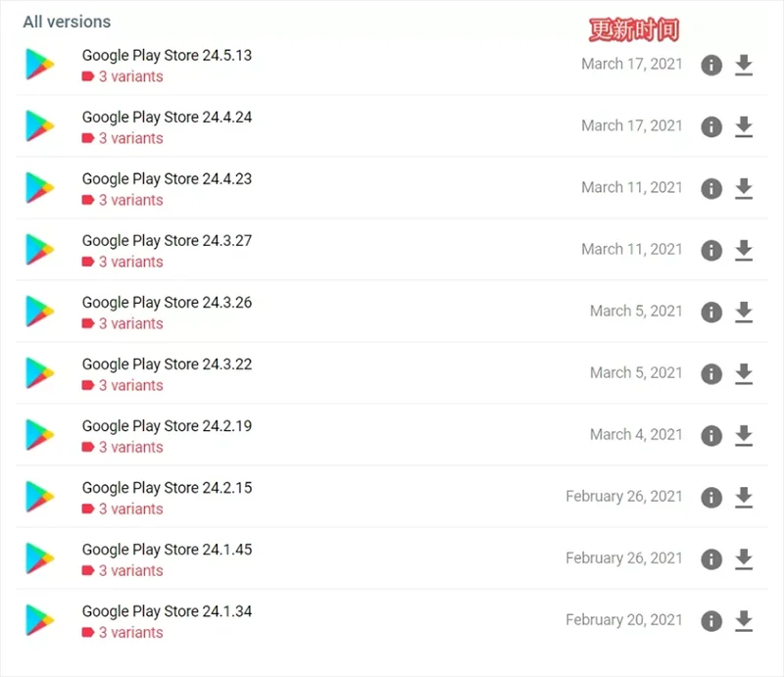This screenshot has height=677, width=784.
Task: Click Play Store logo beside version 24.2.15
Action: [39, 497]
